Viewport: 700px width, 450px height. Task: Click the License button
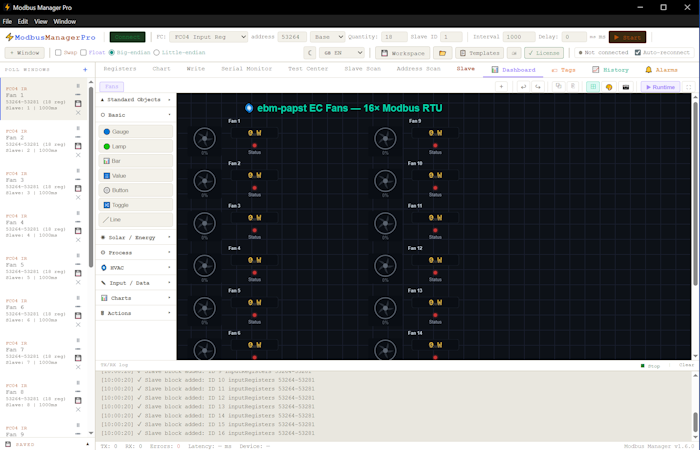click(x=544, y=53)
